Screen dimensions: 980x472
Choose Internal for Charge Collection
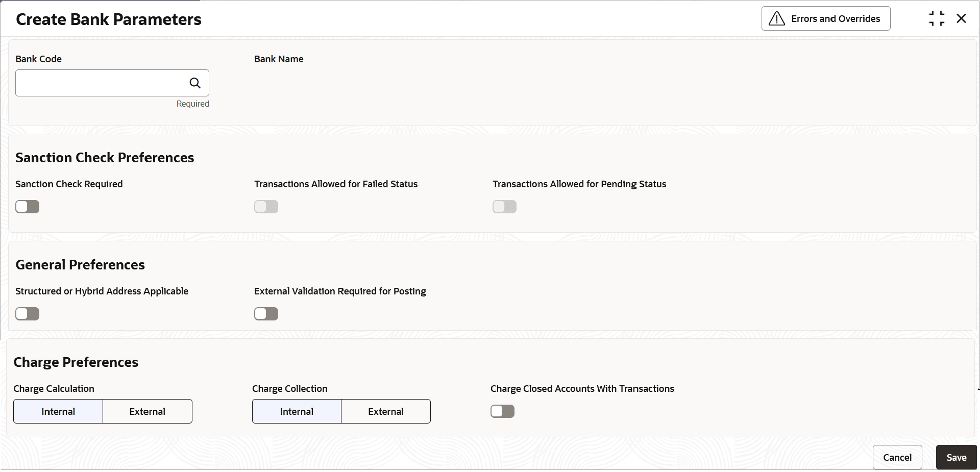[x=297, y=411]
